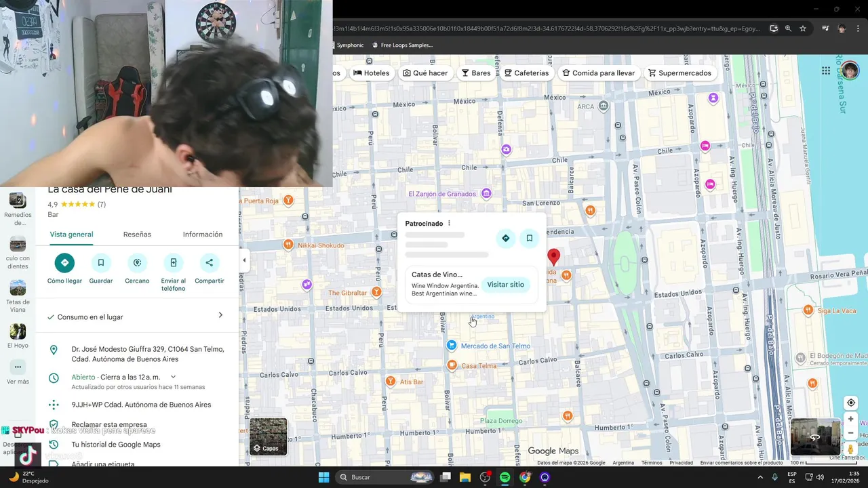868x488 pixels.
Task: Open the Tetas de Viana saved item
Action: pyautogui.click(x=18, y=296)
